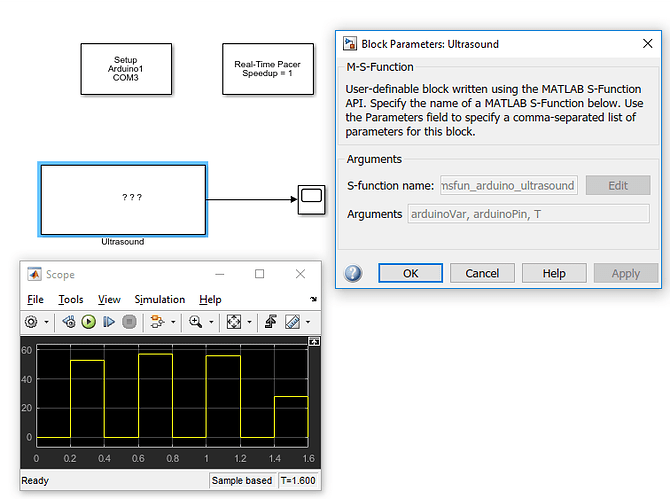Click the maximize axes icon on plot
This screenshot has height=499, width=670.
pyautogui.click(x=314, y=341)
